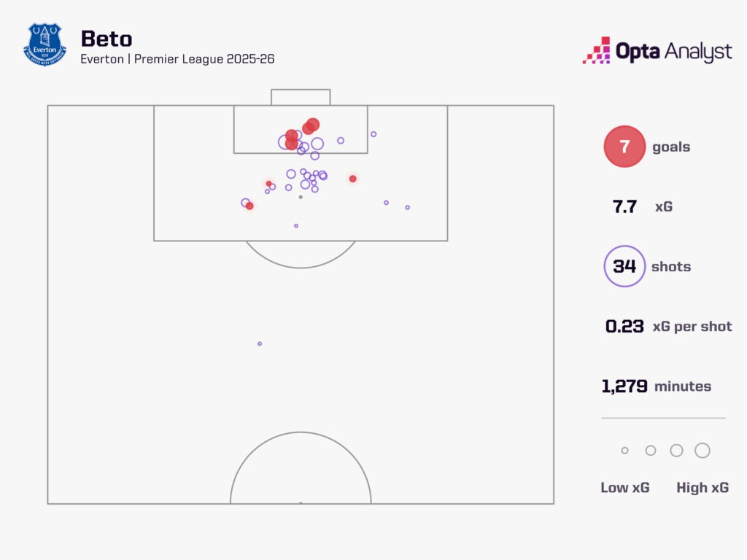
Task: Click the shot marker just above the penalty arc
Action: coord(296,226)
